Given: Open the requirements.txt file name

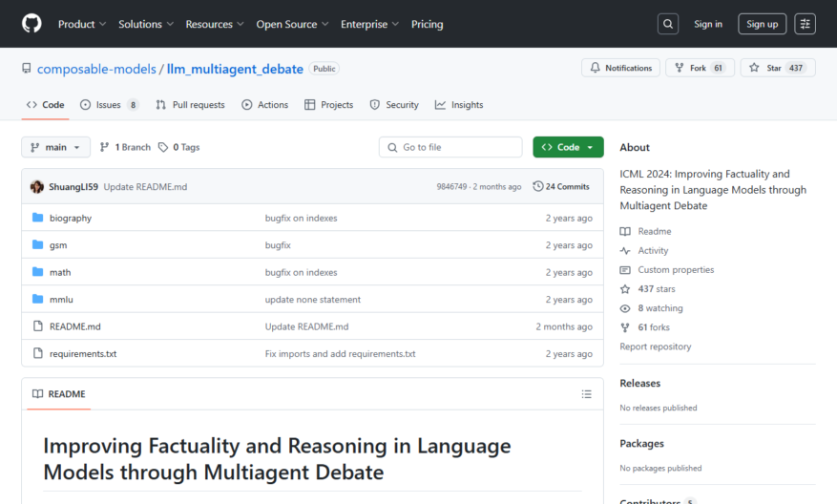Looking at the screenshot, I should [x=83, y=353].
